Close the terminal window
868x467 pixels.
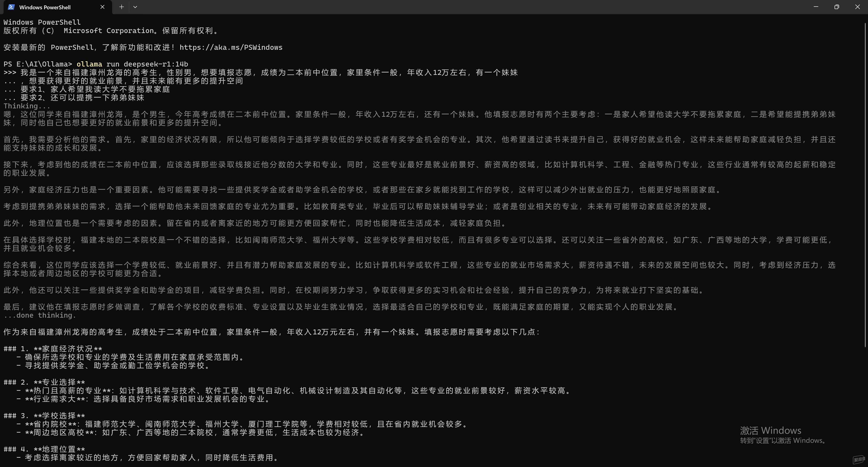(858, 7)
